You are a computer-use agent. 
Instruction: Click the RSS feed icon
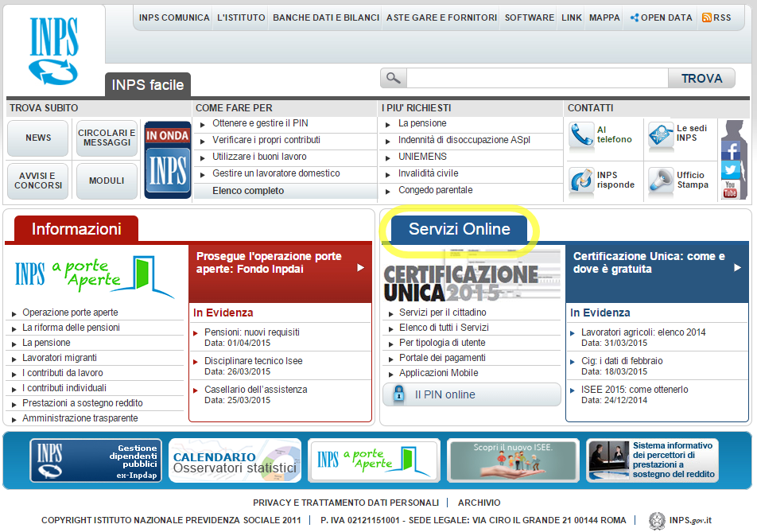tap(706, 17)
